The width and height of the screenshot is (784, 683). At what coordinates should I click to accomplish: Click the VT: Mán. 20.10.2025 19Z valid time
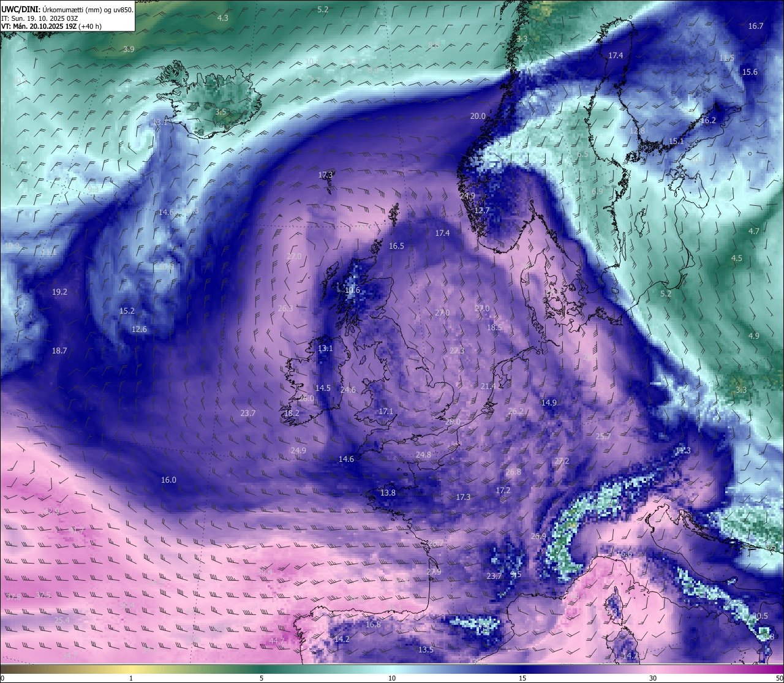pos(51,26)
